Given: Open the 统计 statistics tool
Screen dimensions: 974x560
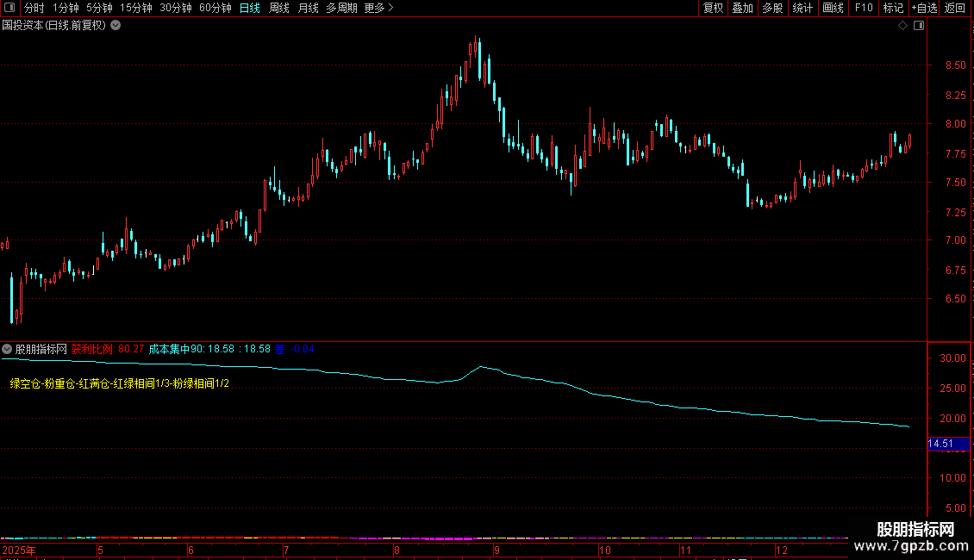Looking at the screenshot, I should coord(802,8).
